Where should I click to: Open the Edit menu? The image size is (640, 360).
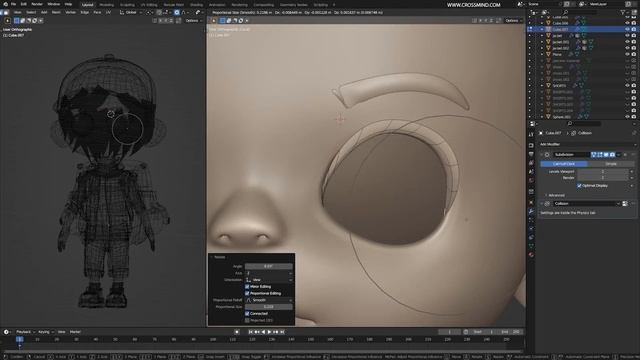pyautogui.click(x=24, y=4)
